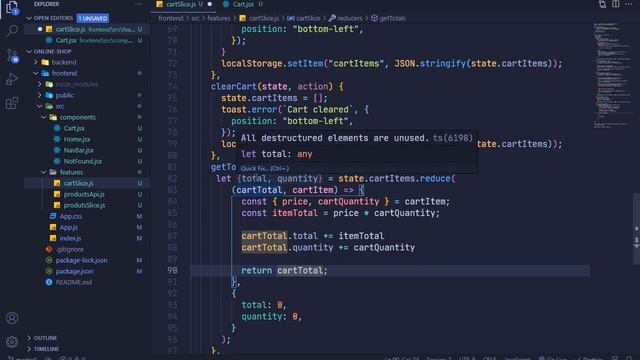Image resolution: width=640 pixels, height=360 pixels.
Task: Click features in the breadcrumb
Action: (219, 18)
